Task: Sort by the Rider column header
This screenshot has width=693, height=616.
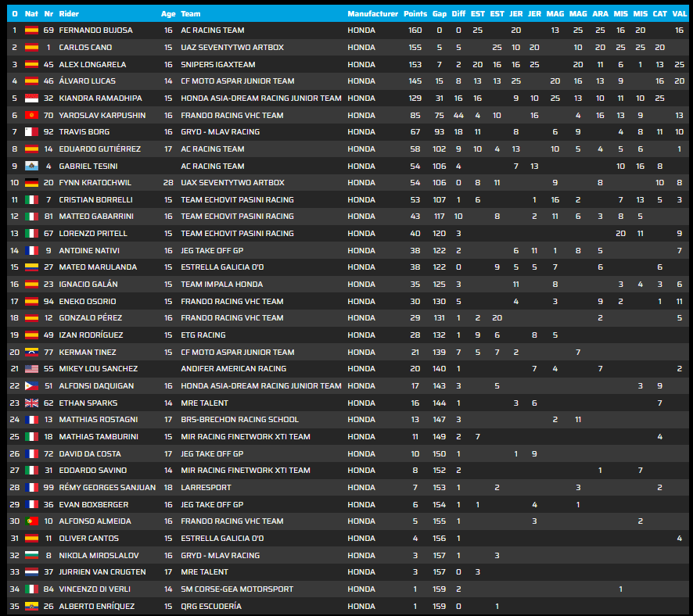Action: 69,14
